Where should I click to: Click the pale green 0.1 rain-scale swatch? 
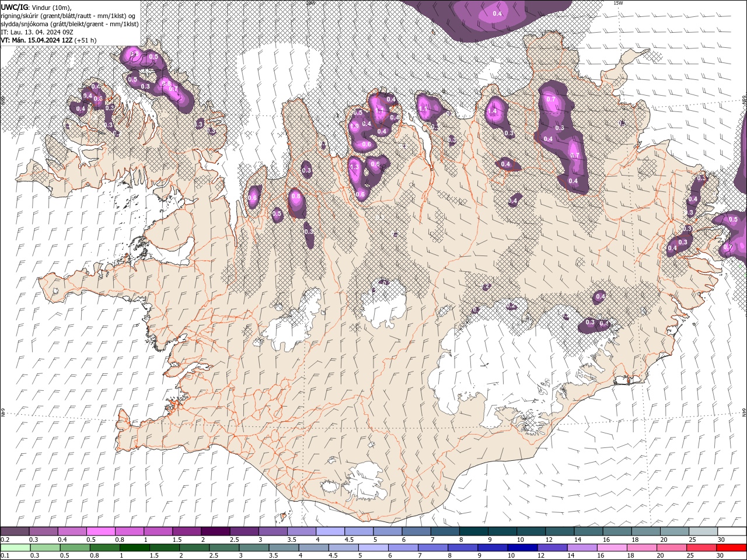16,547
